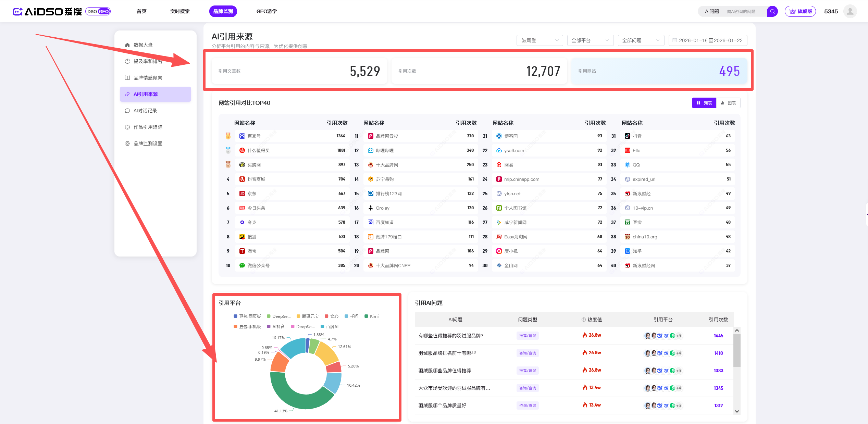
Task: Click the 抖音 site logo icon
Action: (627, 136)
